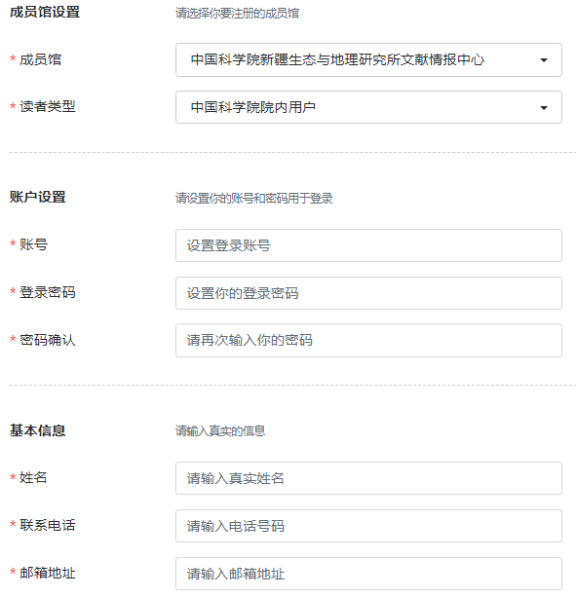Click the 联系电话 field label

click(47, 525)
